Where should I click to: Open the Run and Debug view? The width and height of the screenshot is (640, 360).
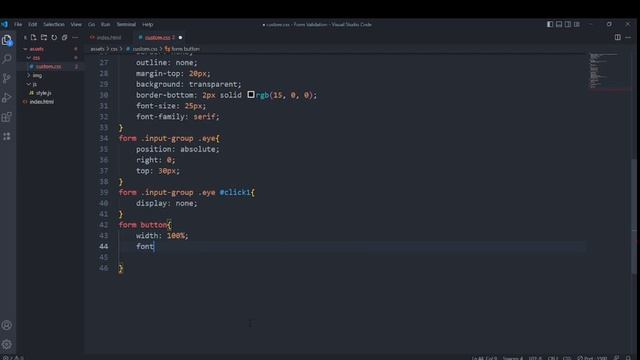tap(7, 98)
